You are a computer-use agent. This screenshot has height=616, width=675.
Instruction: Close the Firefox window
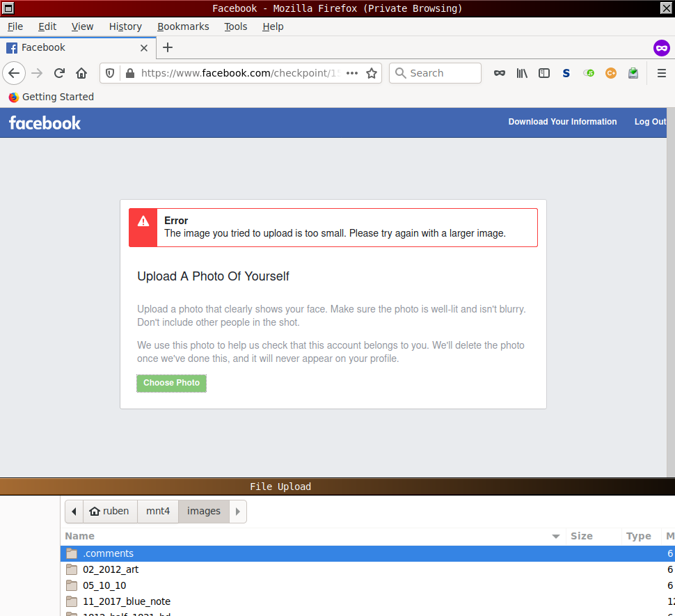[x=666, y=8]
